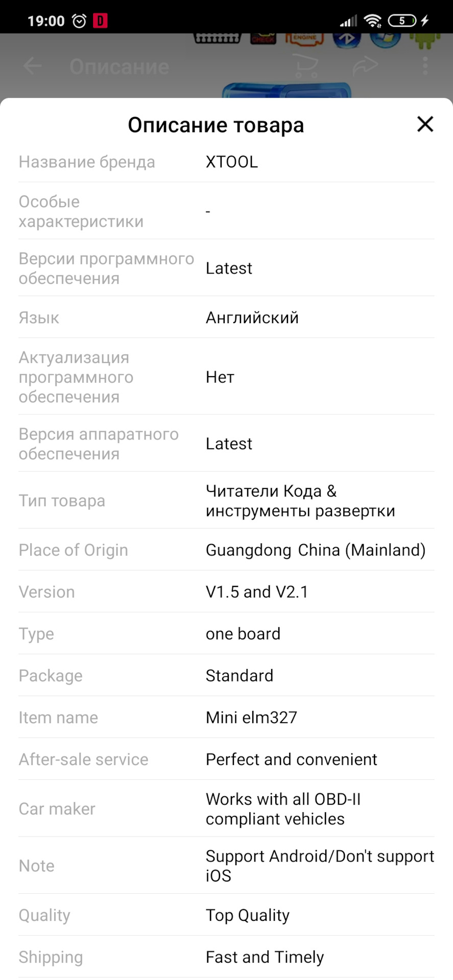
Task: Tap the share arrow icon
Action: click(365, 66)
